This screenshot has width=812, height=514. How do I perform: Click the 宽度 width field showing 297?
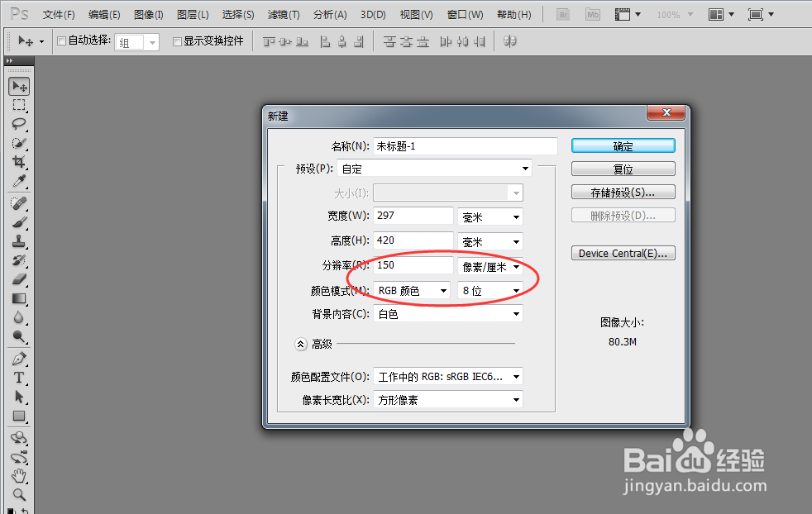pos(413,216)
